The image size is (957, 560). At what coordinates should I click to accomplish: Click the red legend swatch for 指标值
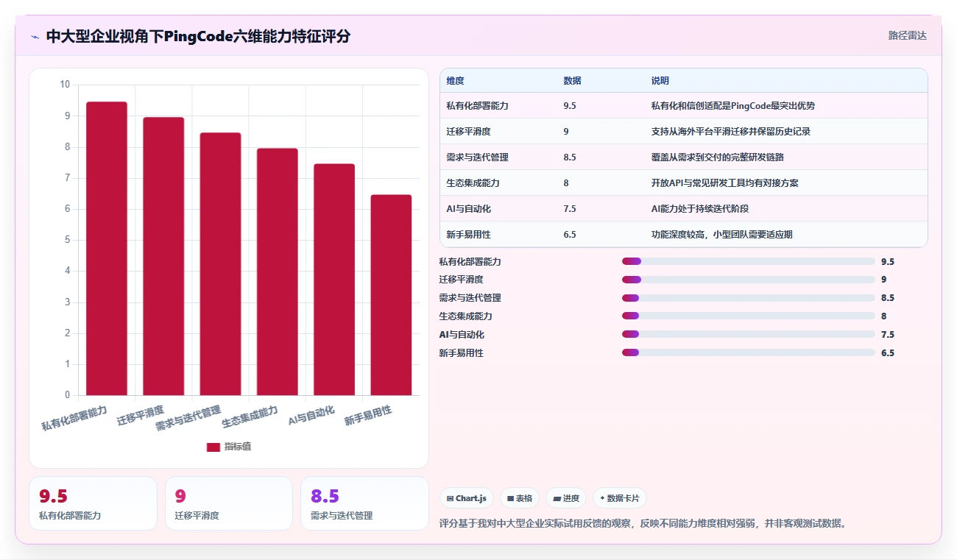[213, 447]
